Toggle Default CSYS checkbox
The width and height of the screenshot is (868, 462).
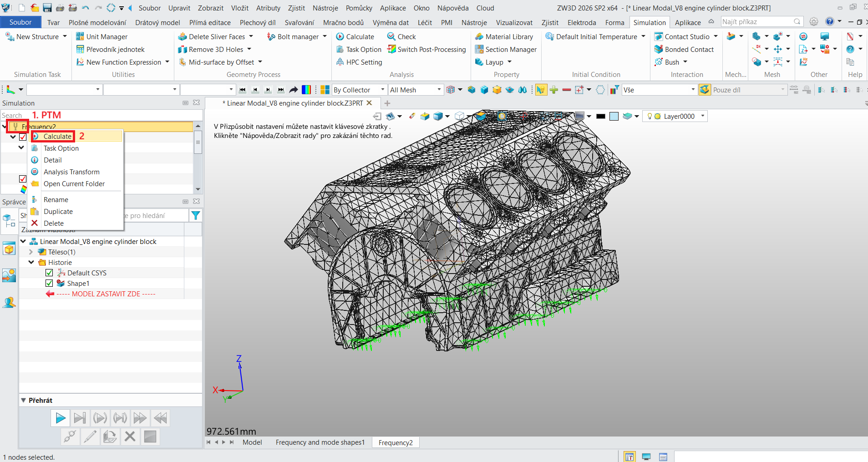pyautogui.click(x=49, y=273)
